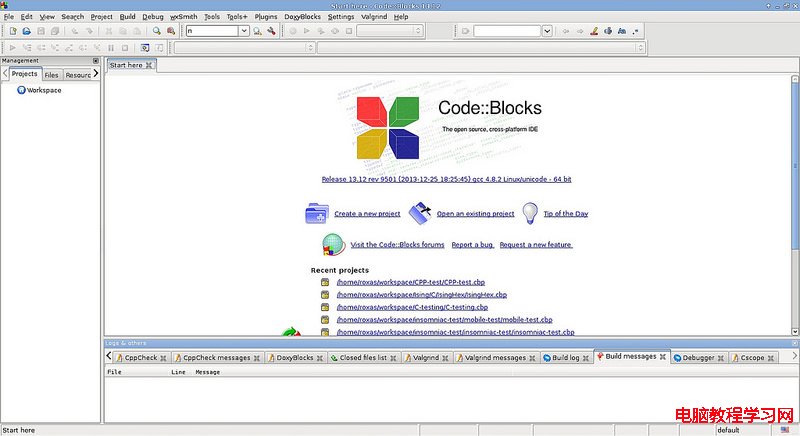Screen dimensions: 800x436
Task: Select the Workspace tree item
Action: pos(39,90)
